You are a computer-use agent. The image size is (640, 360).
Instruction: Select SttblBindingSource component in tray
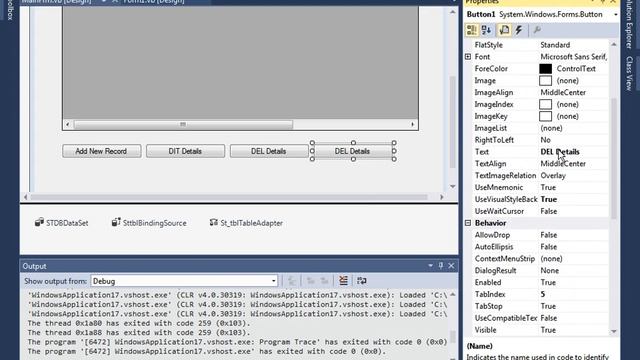click(149, 223)
